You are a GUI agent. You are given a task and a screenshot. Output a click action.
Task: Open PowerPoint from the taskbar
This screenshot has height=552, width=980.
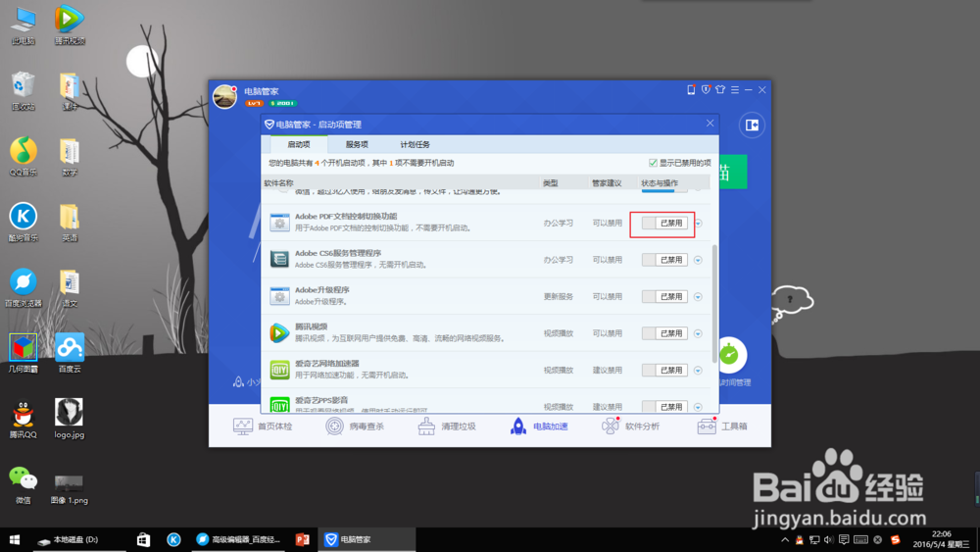tap(303, 539)
